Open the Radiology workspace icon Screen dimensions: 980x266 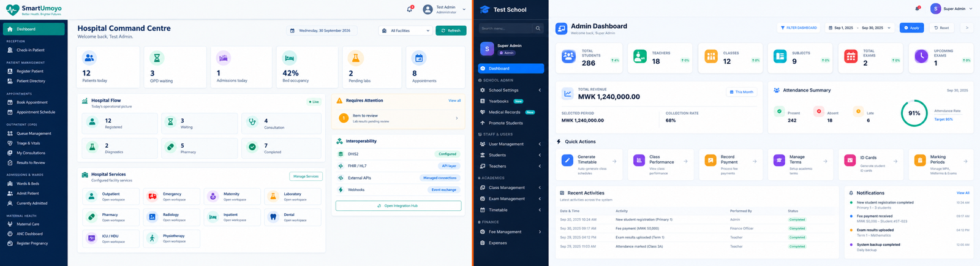(x=153, y=217)
